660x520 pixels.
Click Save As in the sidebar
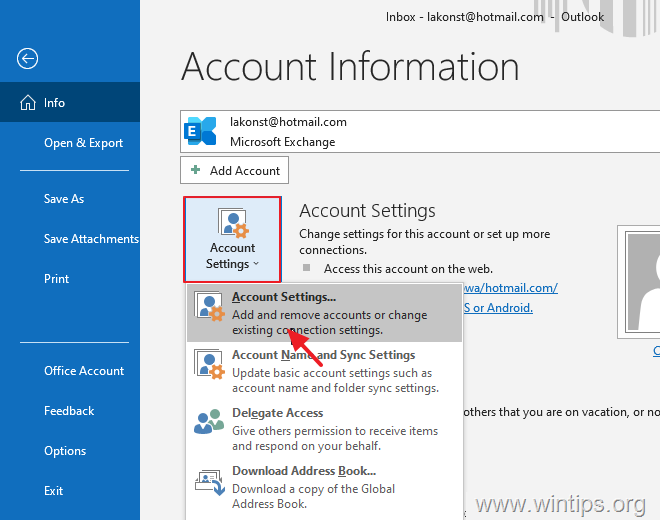(x=70, y=199)
